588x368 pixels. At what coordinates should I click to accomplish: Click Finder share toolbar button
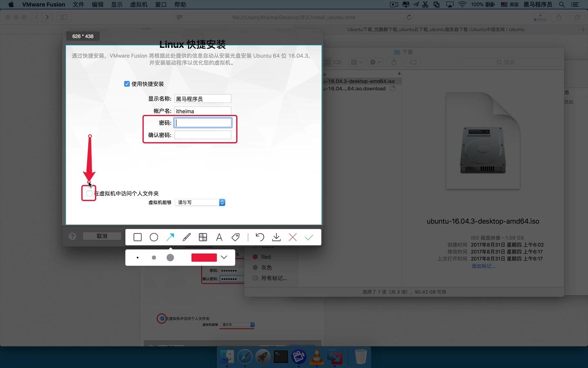[394, 62]
